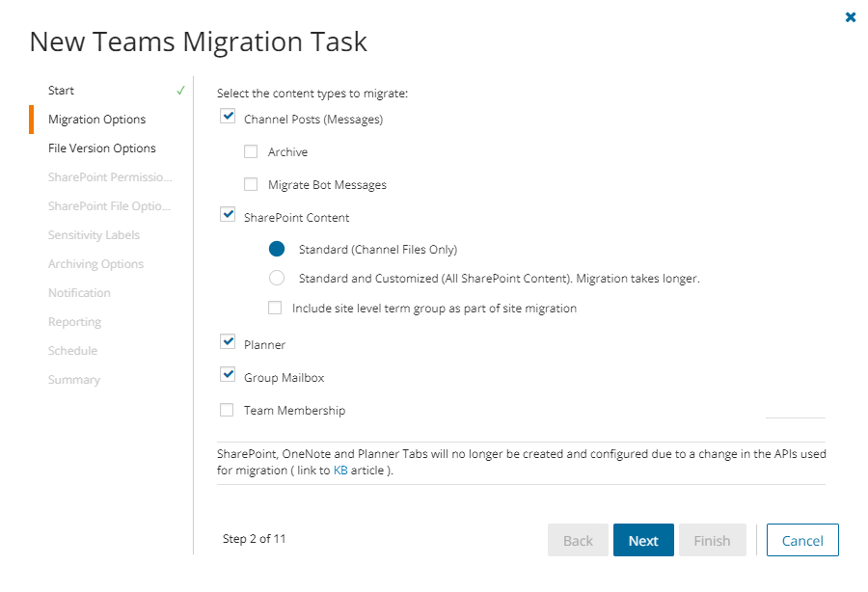Open the KB article link
The height and width of the screenshot is (592, 868).
point(340,471)
